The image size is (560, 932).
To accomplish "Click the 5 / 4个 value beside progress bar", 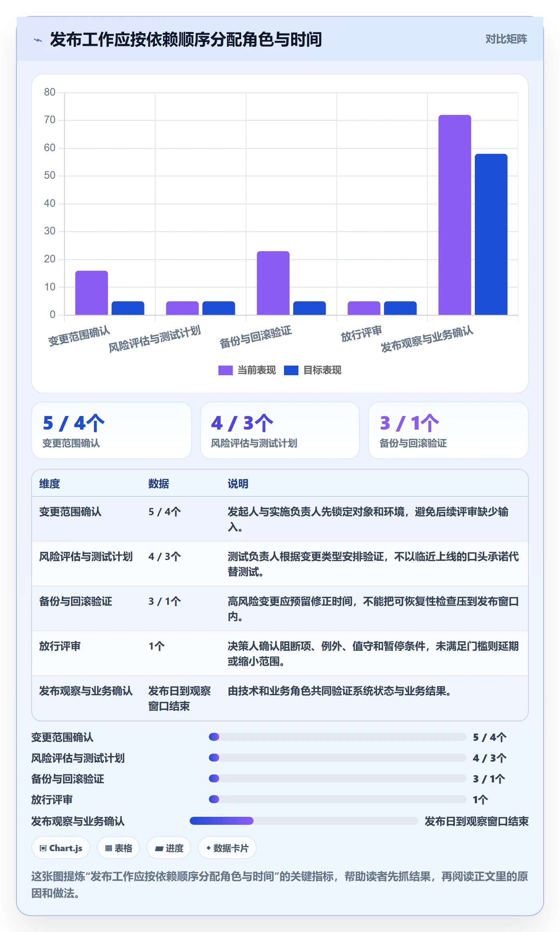I will [x=490, y=737].
